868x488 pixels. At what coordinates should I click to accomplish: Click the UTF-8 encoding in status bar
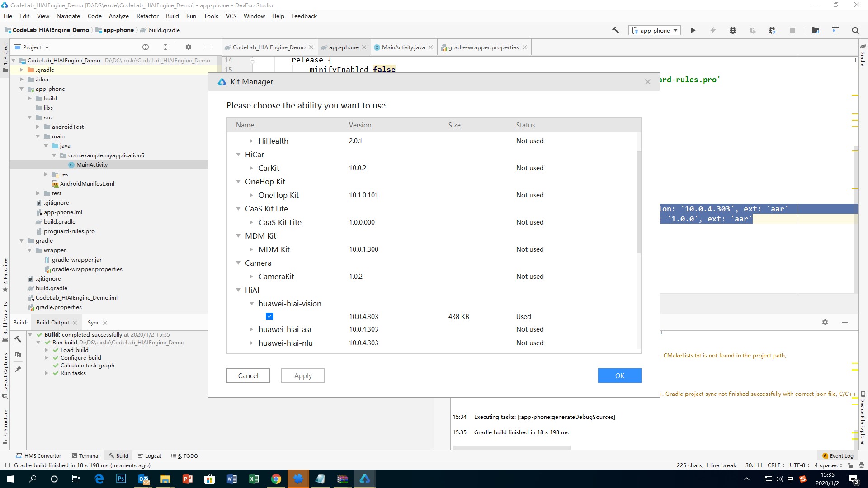[799, 465]
